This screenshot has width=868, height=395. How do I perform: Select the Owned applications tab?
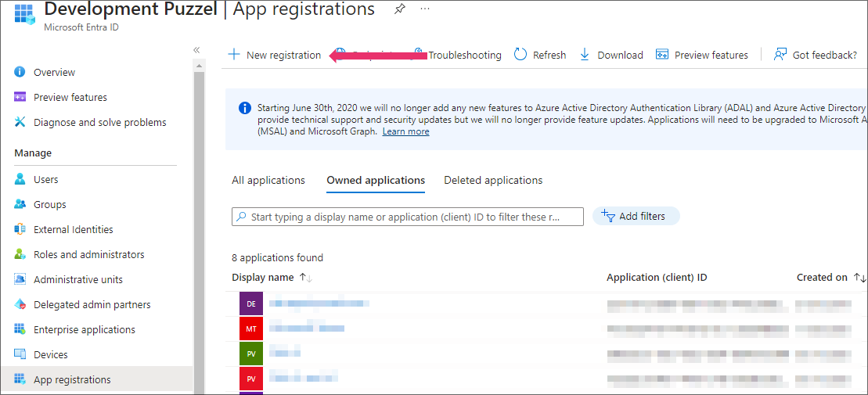[x=376, y=181]
